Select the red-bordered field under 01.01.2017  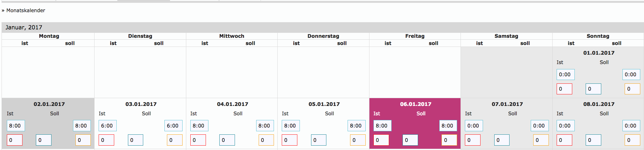click(x=564, y=89)
